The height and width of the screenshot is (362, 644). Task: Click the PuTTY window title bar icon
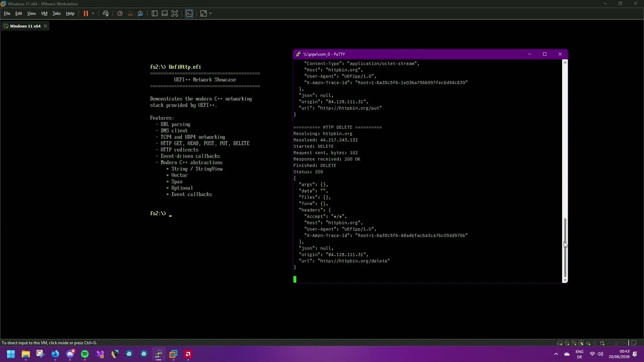298,54
